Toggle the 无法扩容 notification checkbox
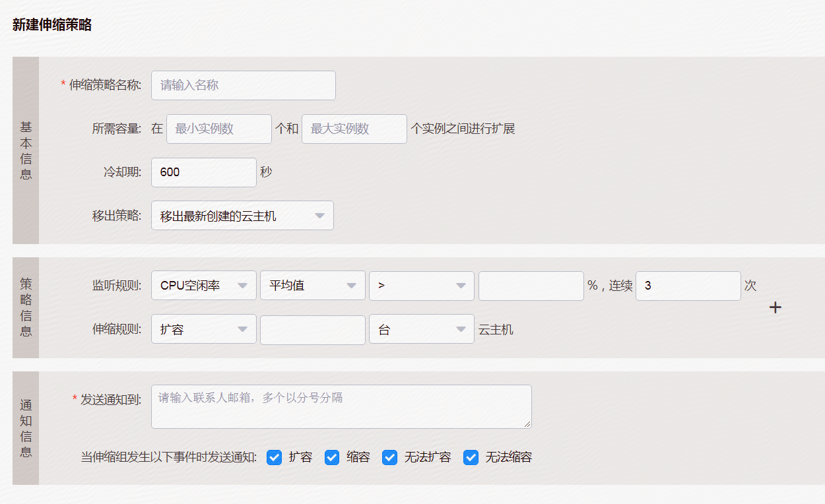 click(390, 457)
